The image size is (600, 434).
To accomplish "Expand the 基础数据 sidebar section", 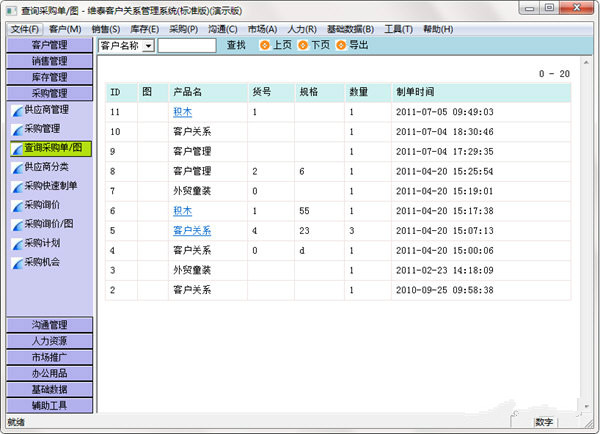I will [x=49, y=389].
